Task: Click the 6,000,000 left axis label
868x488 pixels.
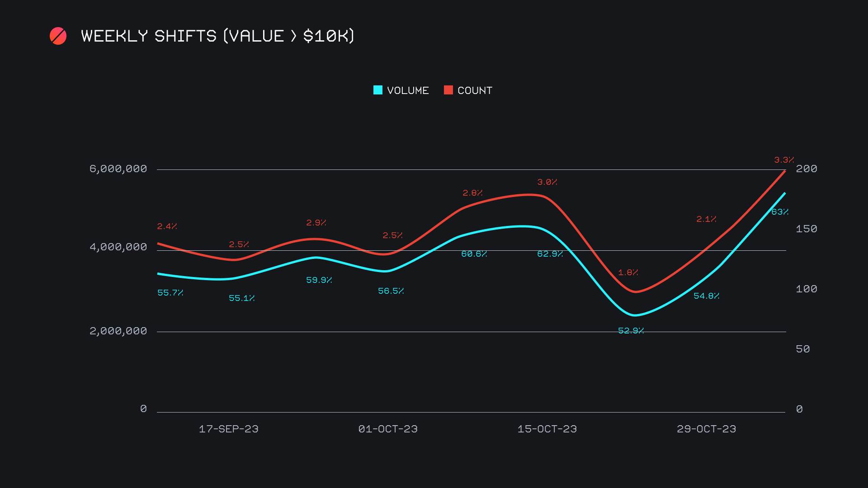Action: [118, 169]
